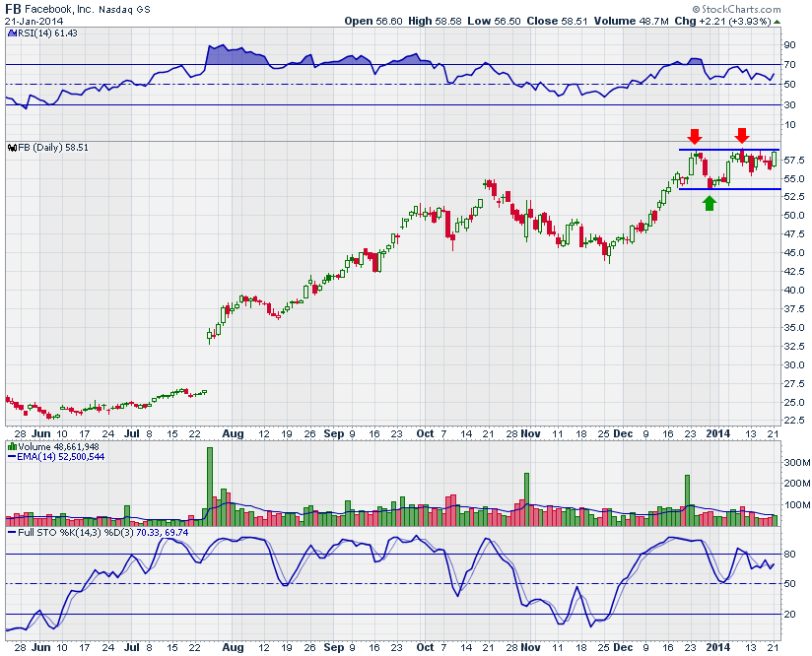812x656 pixels.
Task: Click the volume bars icon before Volume 48,661,948
Action: pos(12,446)
